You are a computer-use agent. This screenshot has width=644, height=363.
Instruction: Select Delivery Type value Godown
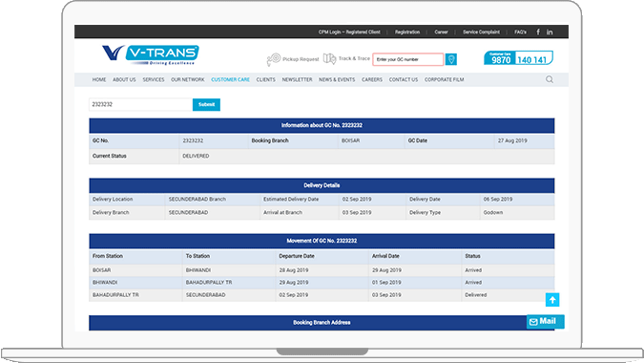(x=493, y=212)
